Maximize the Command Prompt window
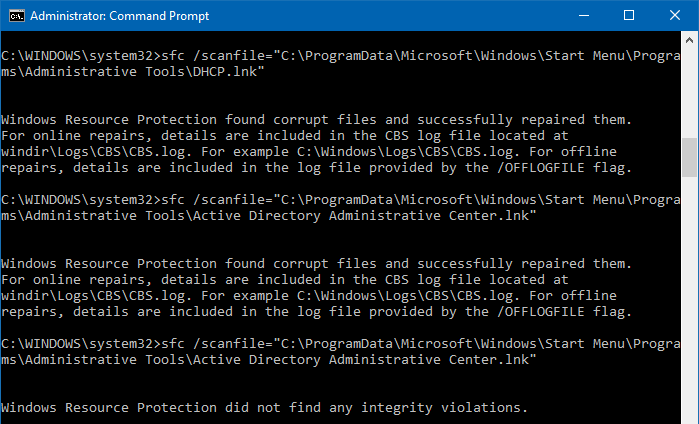 (629, 16)
